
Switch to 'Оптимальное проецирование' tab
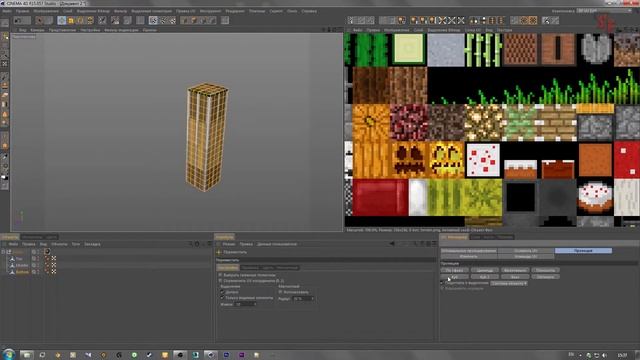tap(469, 251)
